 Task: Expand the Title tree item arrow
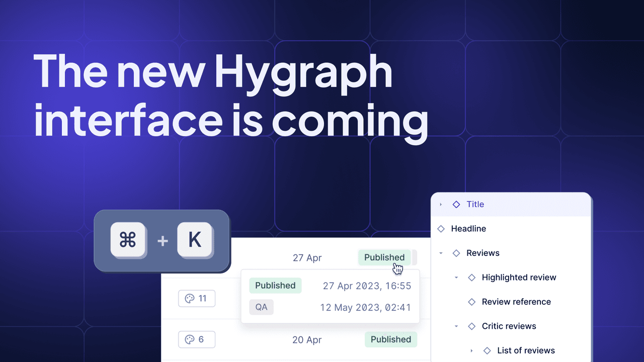(441, 204)
